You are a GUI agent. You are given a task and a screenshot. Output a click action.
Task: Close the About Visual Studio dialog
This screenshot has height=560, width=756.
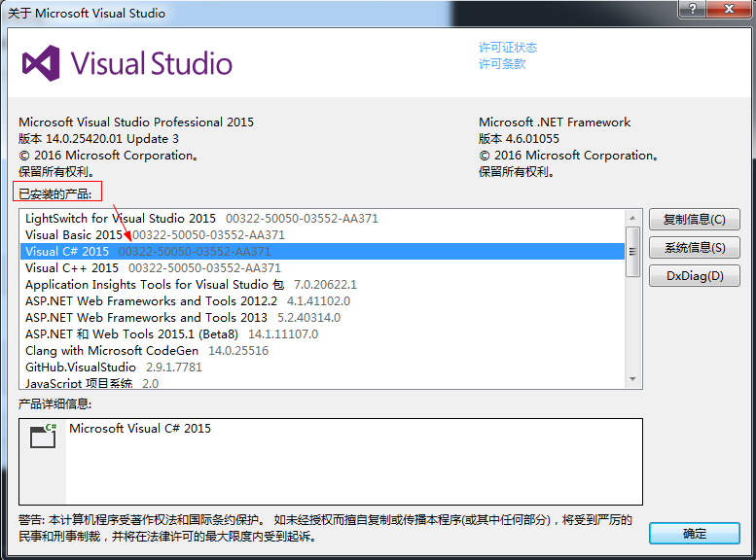[730, 9]
